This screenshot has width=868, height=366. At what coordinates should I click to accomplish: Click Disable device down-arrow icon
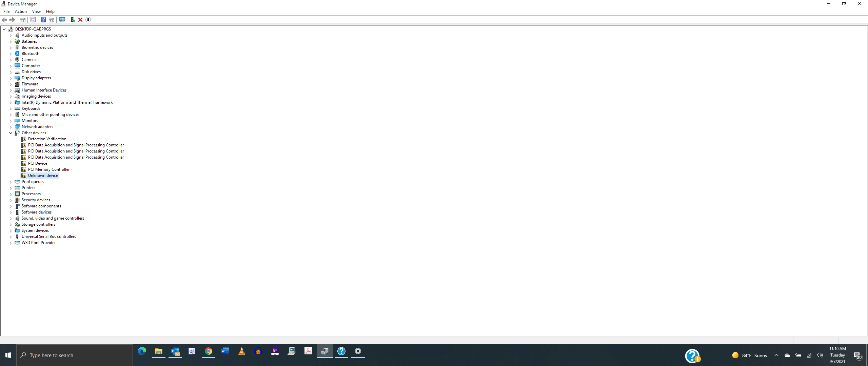(x=88, y=20)
